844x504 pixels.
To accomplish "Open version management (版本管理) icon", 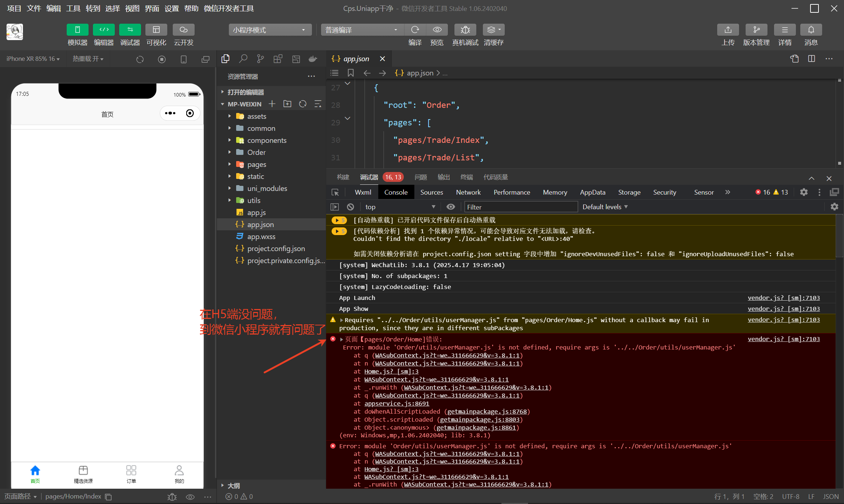I will pyautogui.click(x=756, y=30).
